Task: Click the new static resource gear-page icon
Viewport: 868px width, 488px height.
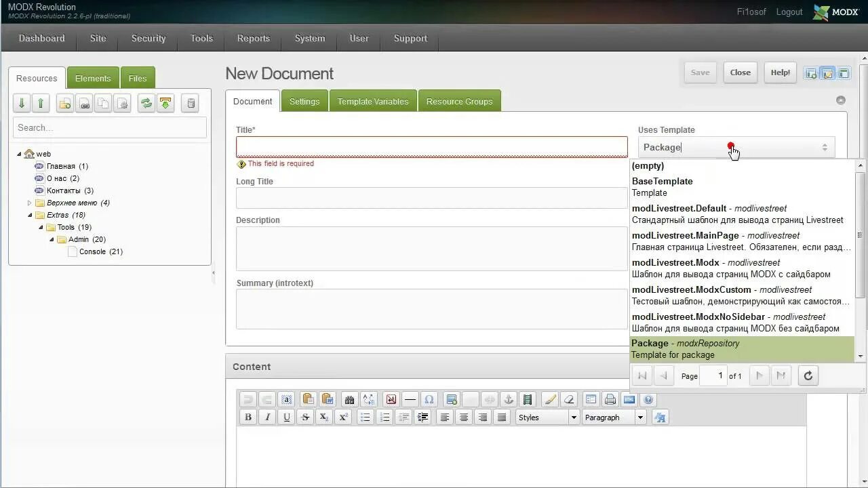Action: point(122,103)
